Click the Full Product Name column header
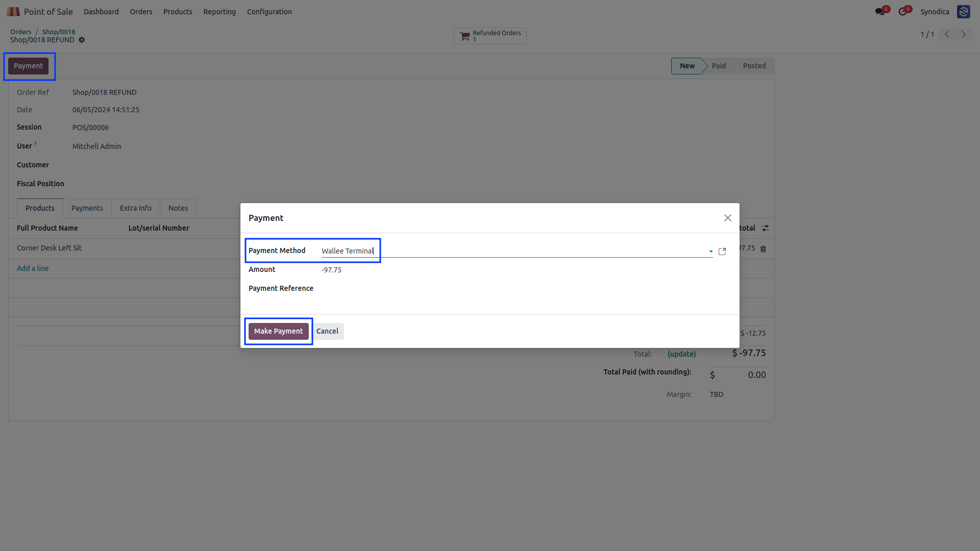980x551 pixels. (x=47, y=228)
